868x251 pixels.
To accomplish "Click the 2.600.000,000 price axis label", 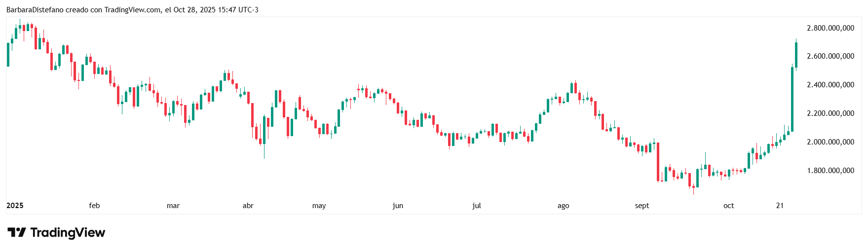I will pyautogui.click(x=830, y=56).
